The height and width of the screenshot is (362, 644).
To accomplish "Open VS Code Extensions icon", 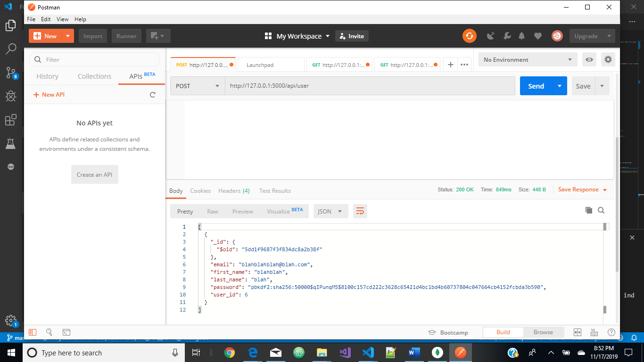I will (11, 120).
